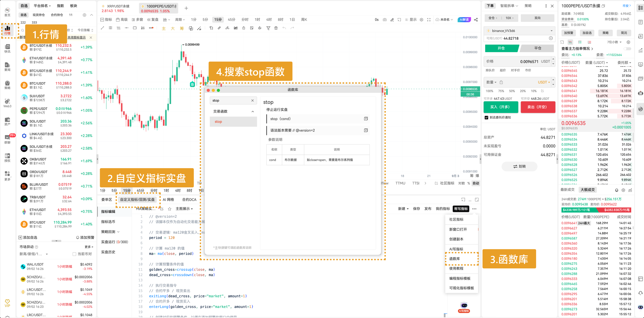Open the USDT quantity unit dropdown
Screen dimensions: 644x318
click(x=544, y=82)
